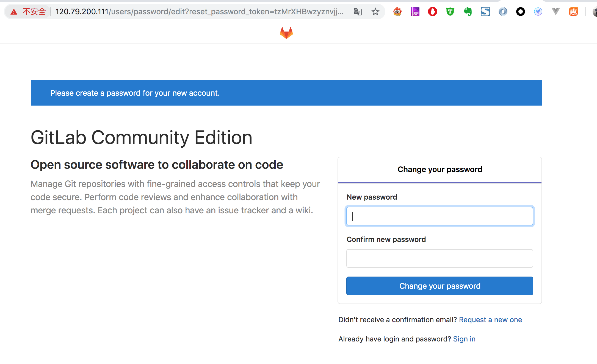This screenshot has width=597, height=364.
Task: Open the black circle extension icon
Action: tap(520, 12)
